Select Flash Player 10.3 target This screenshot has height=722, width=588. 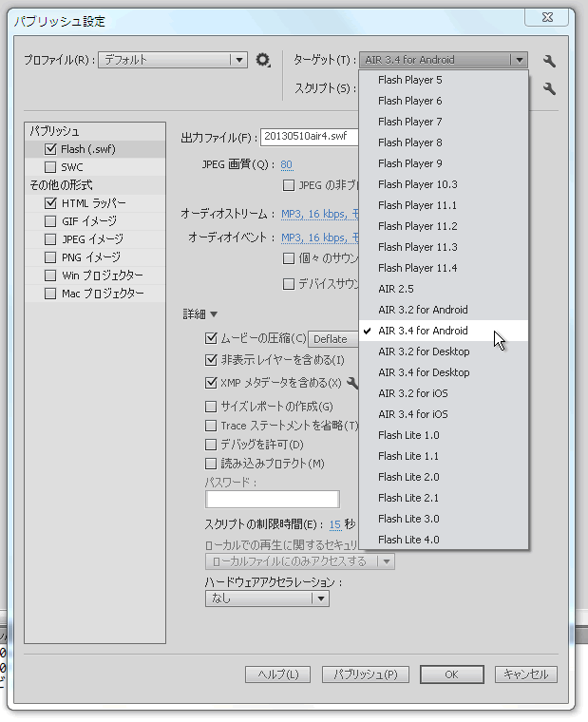[x=444, y=184]
